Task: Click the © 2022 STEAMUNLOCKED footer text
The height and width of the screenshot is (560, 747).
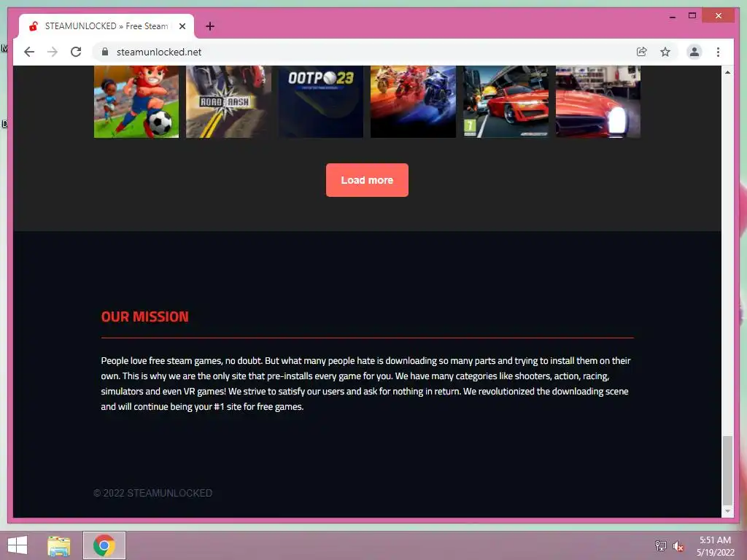Action: point(153,494)
